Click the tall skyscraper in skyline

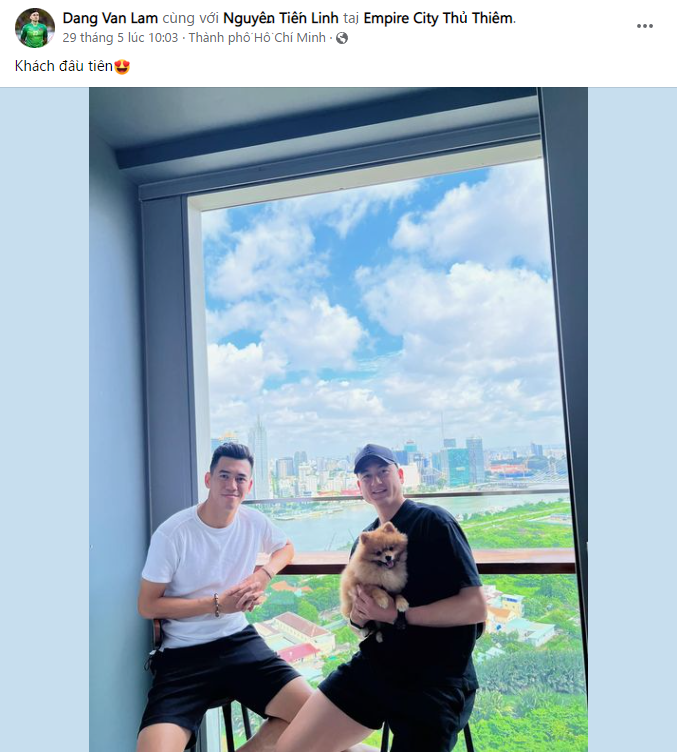[x=259, y=458]
